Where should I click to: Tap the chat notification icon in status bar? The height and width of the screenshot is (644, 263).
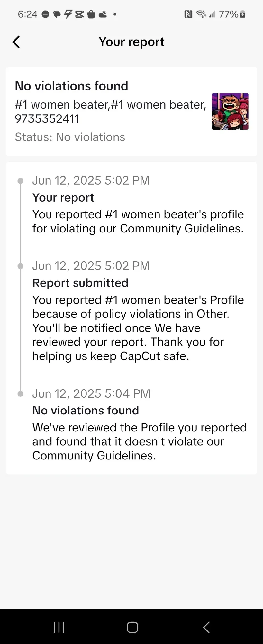pos(57,14)
